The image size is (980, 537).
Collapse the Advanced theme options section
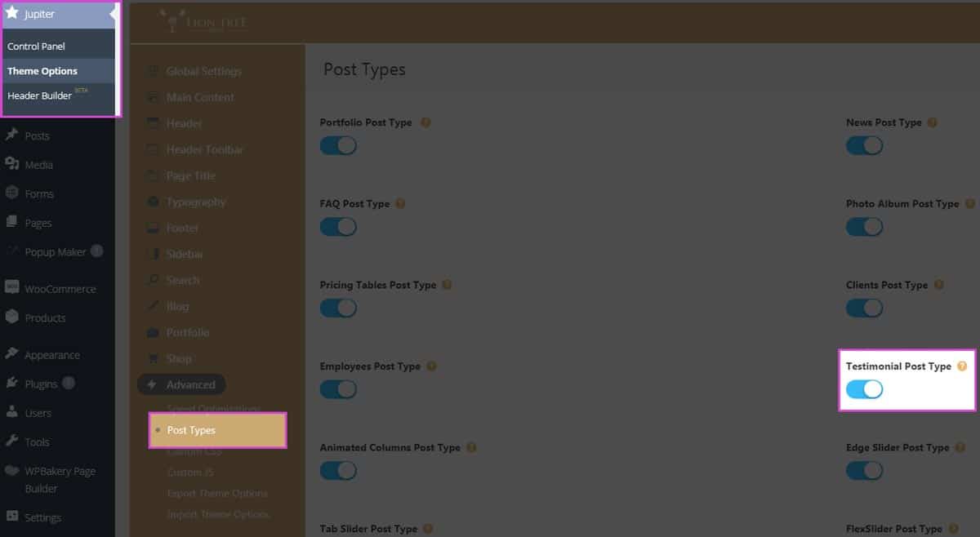(x=181, y=384)
